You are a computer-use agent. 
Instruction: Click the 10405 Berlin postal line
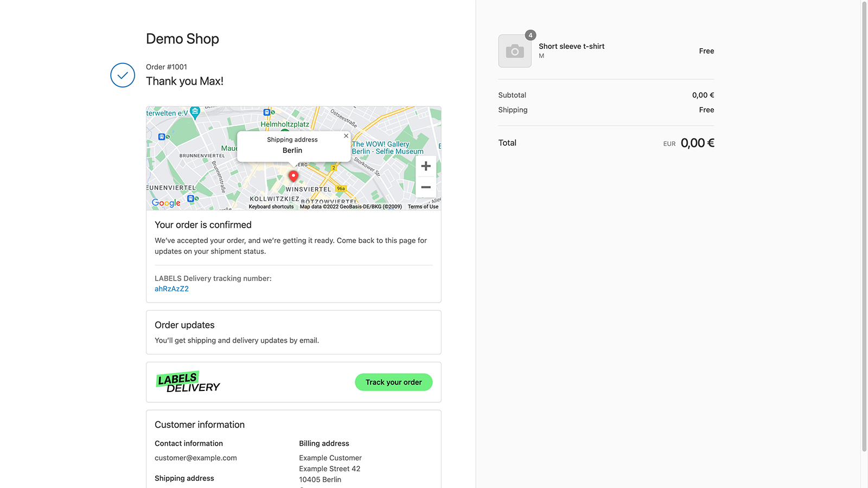click(320, 479)
